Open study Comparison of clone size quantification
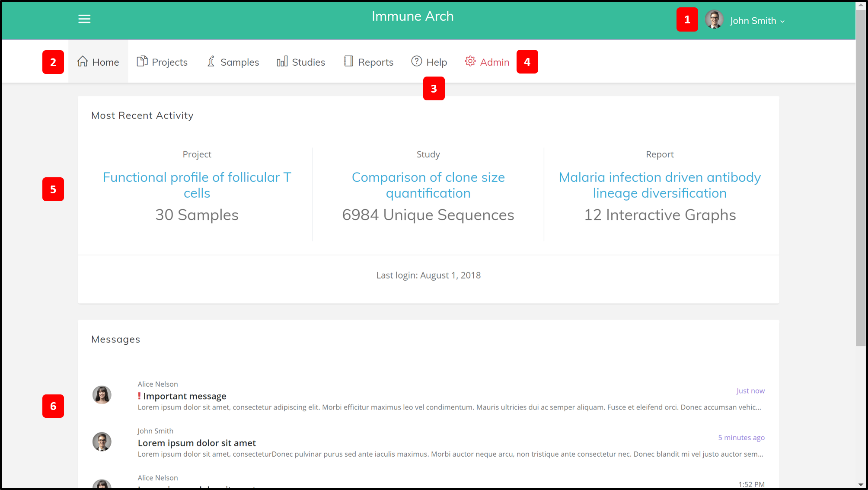This screenshot has height=490, width=868. 428,185
